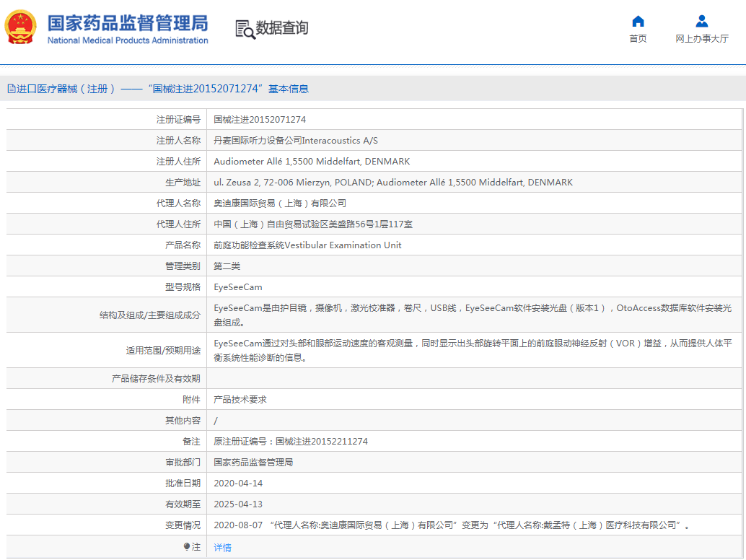
Task: Click the approval date 2020-04-14
Action: tap(238, 484)
